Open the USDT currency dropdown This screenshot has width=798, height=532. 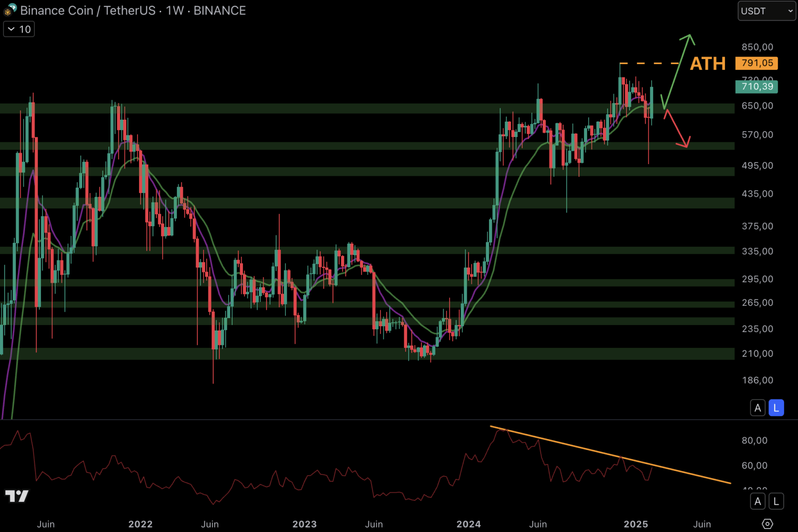point(766,11)
